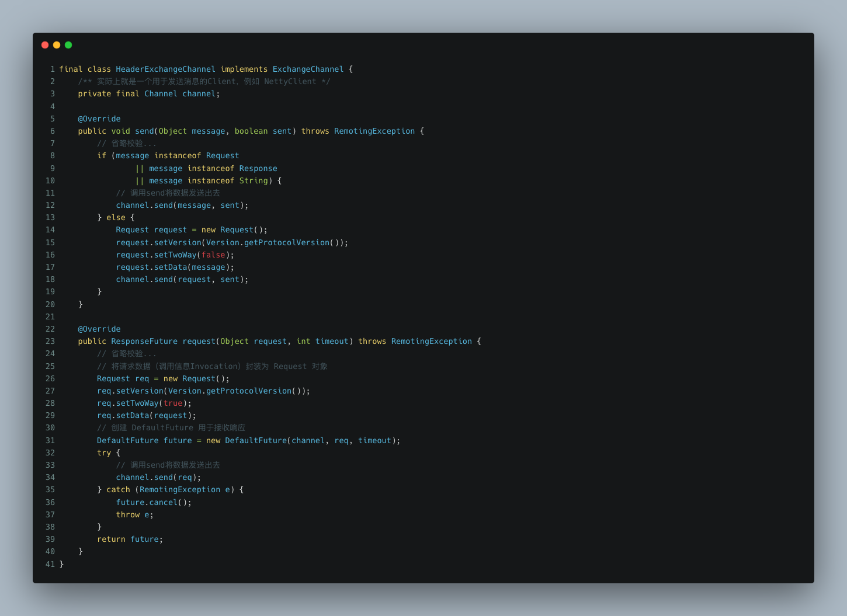Click 'request.setVersion(Version.getProtocolVersion());' on line 15
The image size is (847, 616).
pyautogui.click(x=232, y=242)
